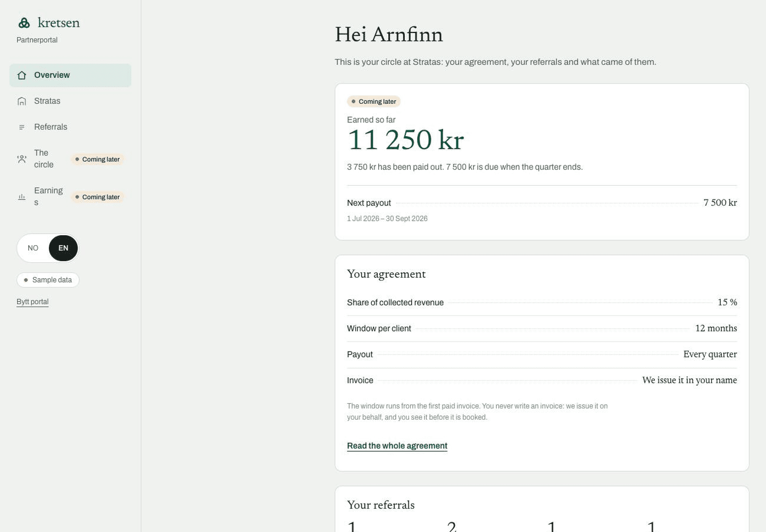Click the Overview home icon
The width and height of the screenshot is (766, 532).
(x=22, y=76)
